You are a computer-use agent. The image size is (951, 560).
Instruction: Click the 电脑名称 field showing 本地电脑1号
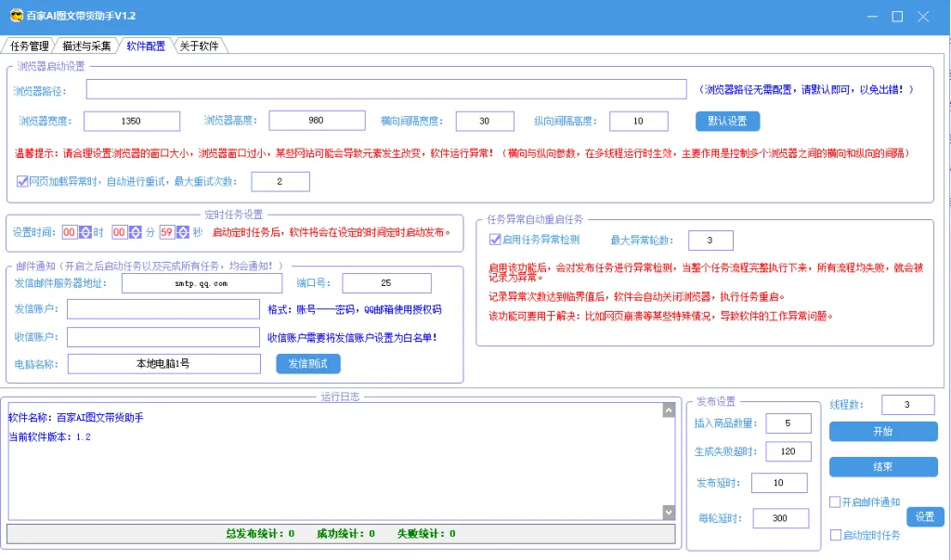click(163, 364)
